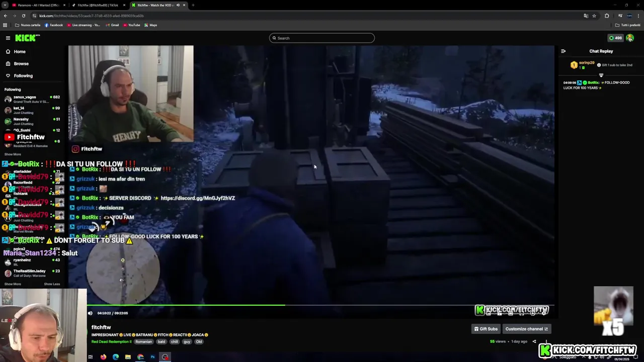
Task: Open Firefox from the taskbar
Action: coord(103,357)
